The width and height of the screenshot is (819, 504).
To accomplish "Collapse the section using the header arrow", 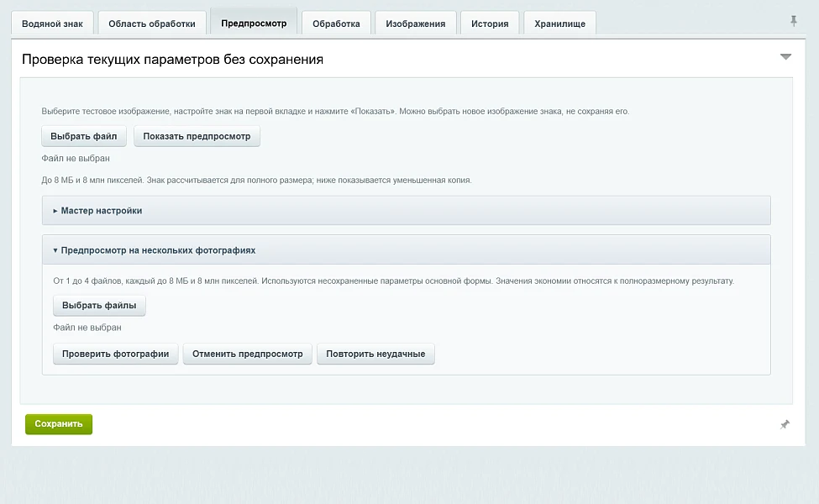I will pos(785,57).
